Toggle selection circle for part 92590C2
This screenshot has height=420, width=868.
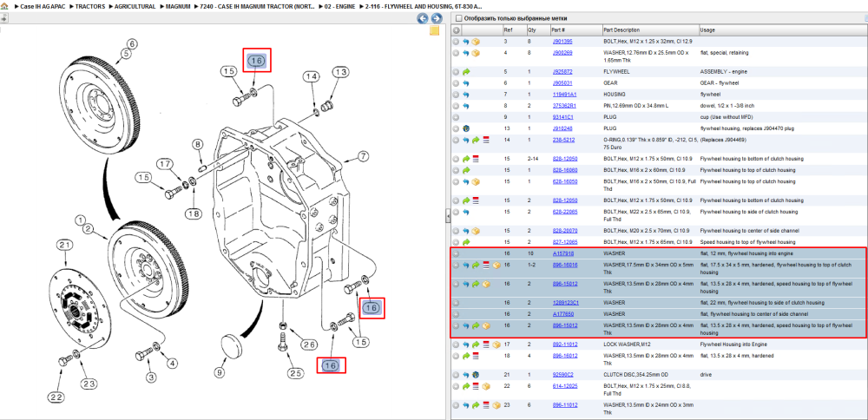(x=457, y=375)
